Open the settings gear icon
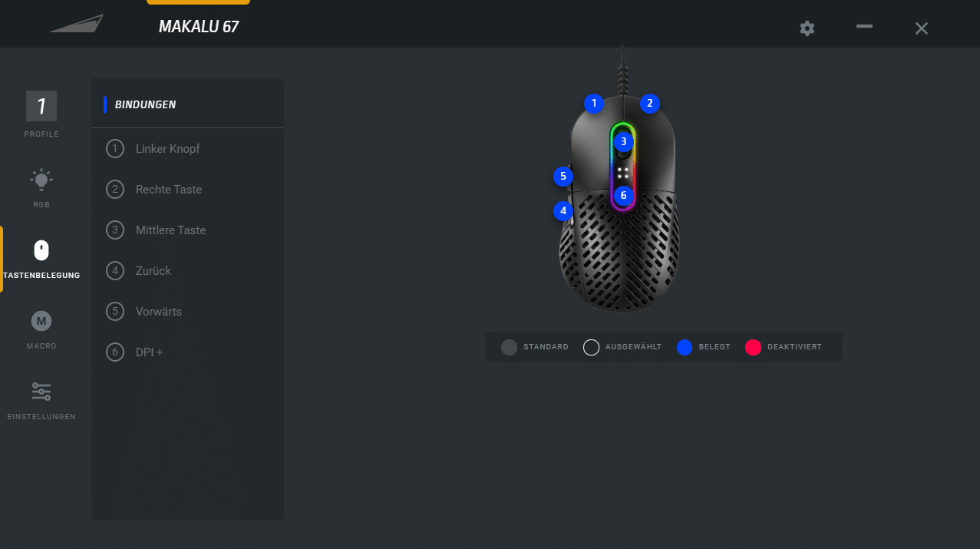 tap(807, 28)
